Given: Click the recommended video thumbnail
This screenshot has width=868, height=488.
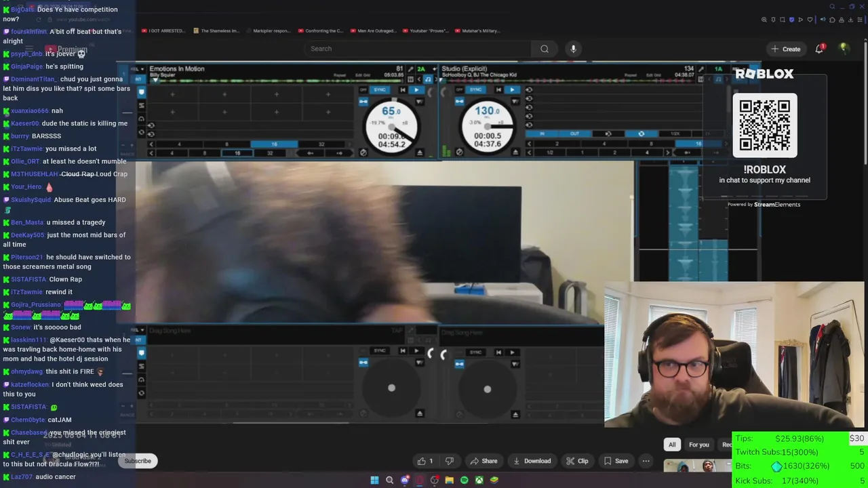Looking at the screenshot, I should click(x=697, y=466).
